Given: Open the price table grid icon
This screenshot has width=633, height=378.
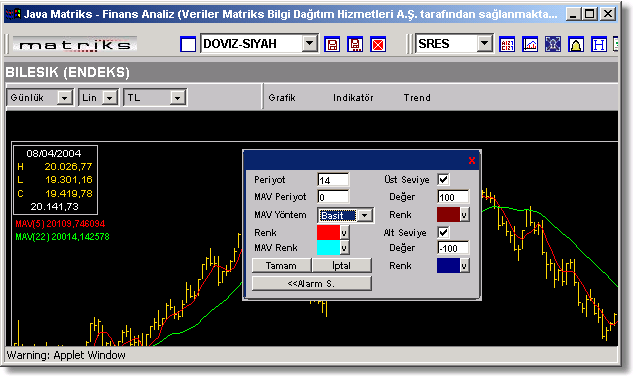Looking at the screenshot, I should [507, 44].
